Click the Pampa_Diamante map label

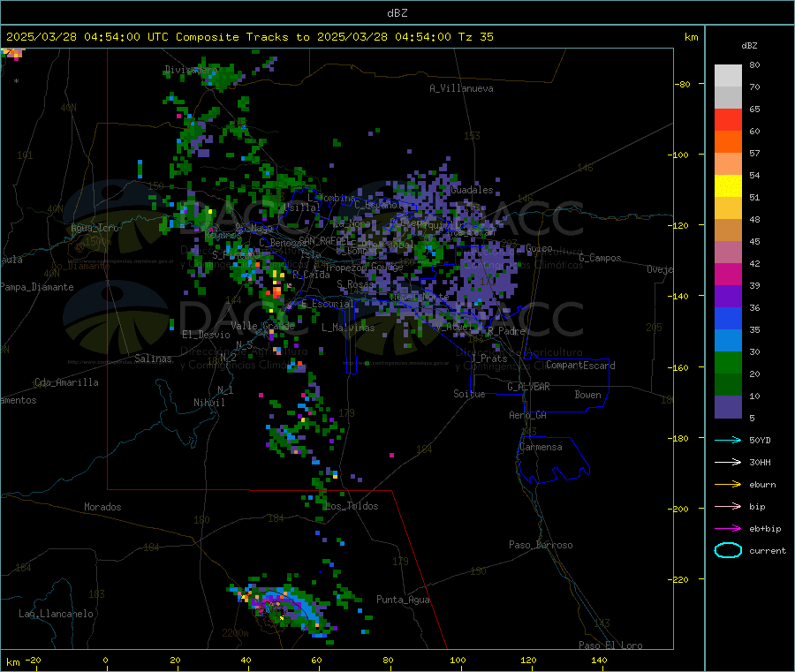click(37, 287)
